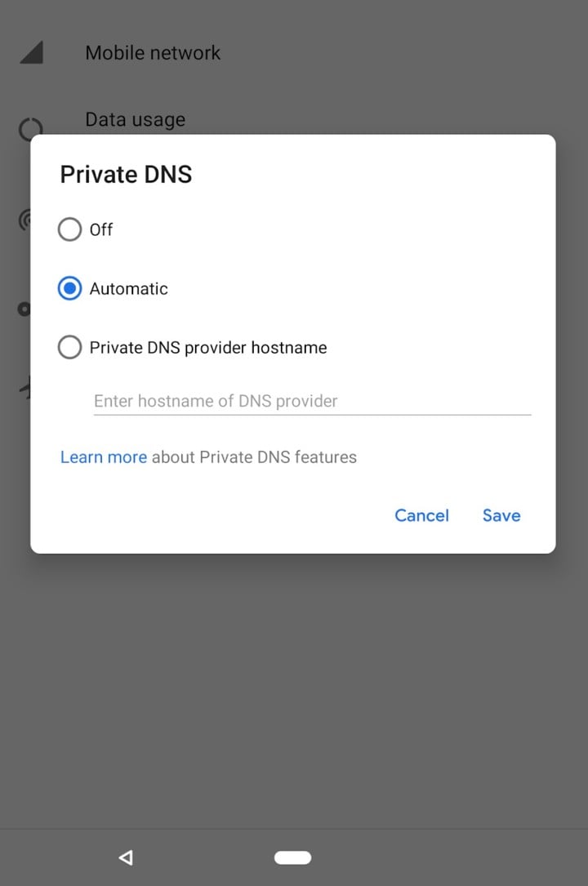The height and width of the screenshot is (886, 588).
Task: Dismiss dialog via dimmed area below it
Action: 294,689
